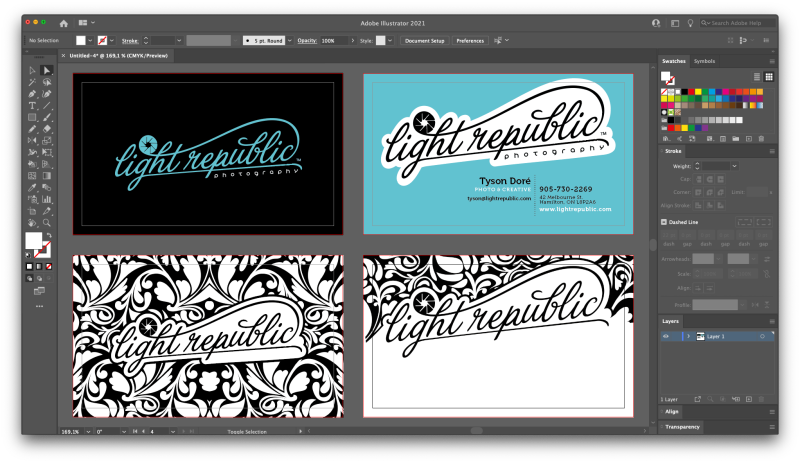Switch to the Symbols tab

click(x=704, y=61)
